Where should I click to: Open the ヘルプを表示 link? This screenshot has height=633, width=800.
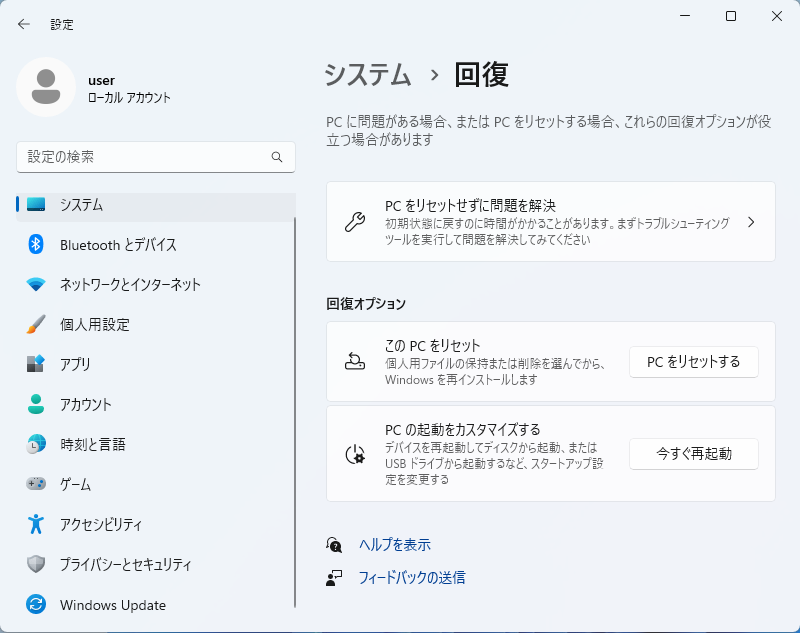tap(395, 545)
